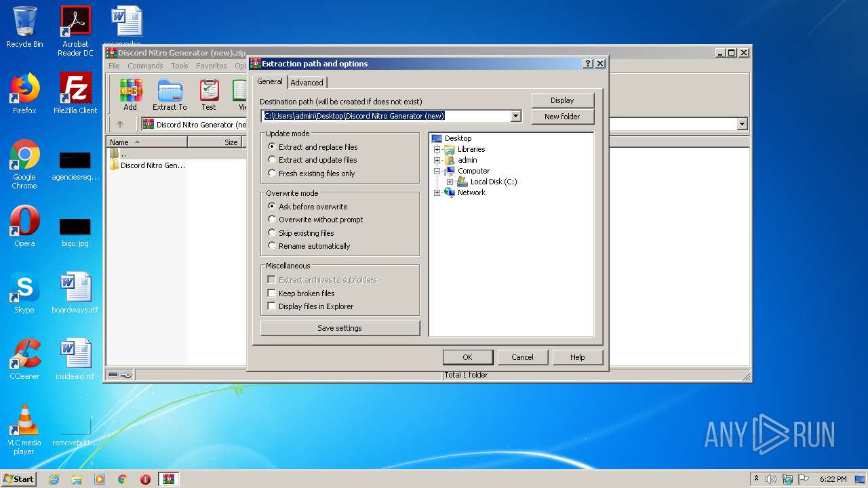Image resolution: width=868 pixels, height=488 pixels.
Task: Open the Opera taskbar icon
Action: [x=145, y=479]
